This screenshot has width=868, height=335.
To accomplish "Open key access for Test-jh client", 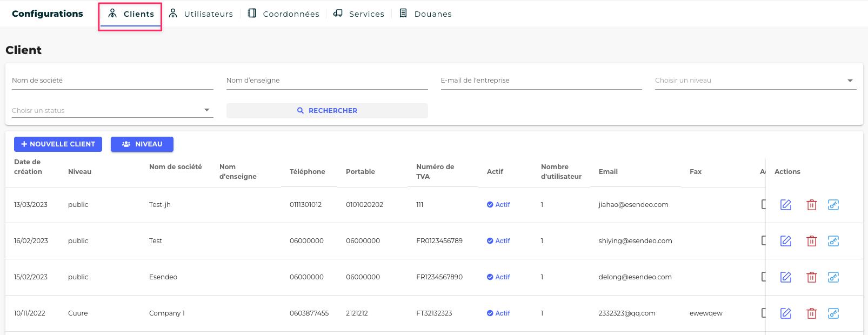I will click(833, 205).
